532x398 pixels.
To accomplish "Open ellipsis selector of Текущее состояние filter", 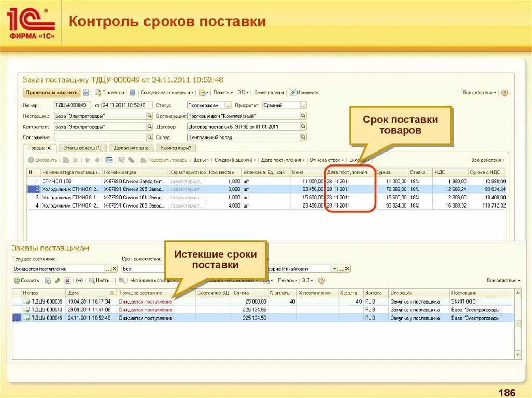I will [108, 269].
